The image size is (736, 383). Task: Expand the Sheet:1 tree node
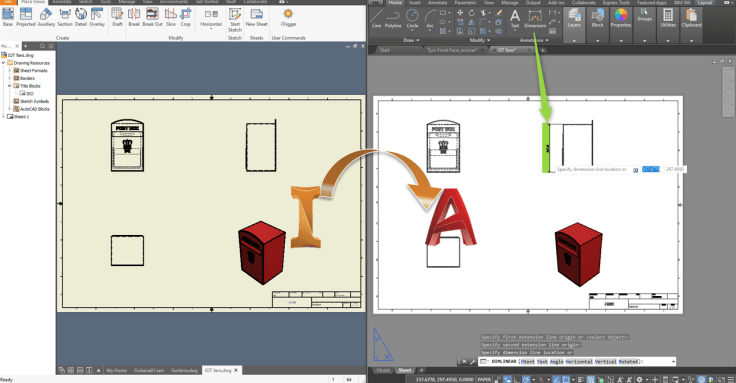point(4,116)
